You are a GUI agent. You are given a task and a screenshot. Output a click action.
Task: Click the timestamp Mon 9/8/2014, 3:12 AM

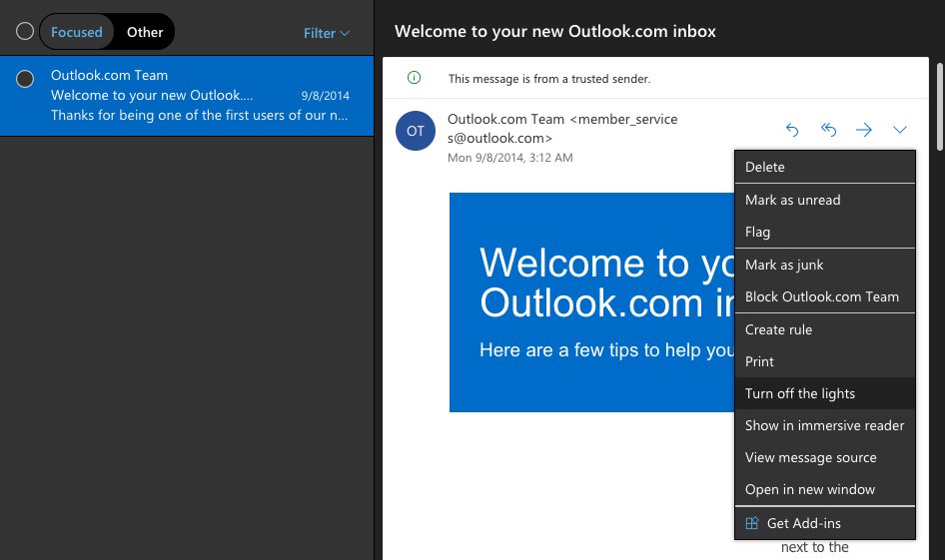tap(509, 158)
